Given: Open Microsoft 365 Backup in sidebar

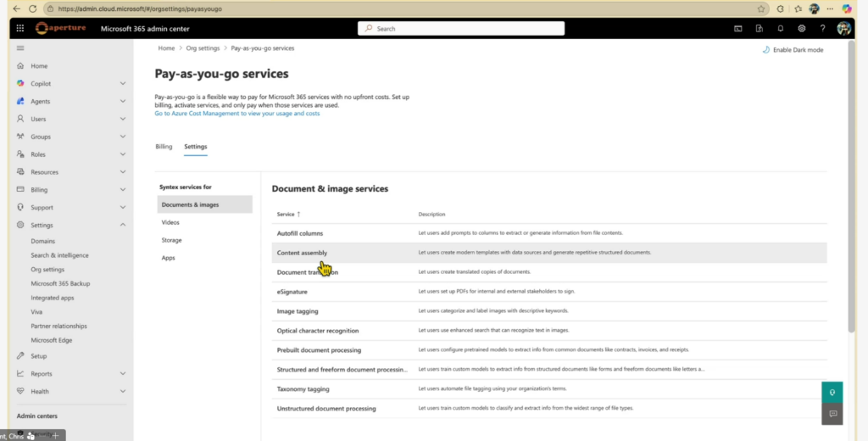Looking at the screenshot, I should (60, 283).
